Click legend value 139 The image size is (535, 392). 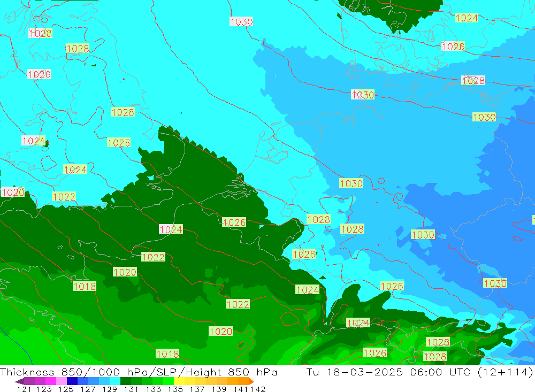(219, 389)
